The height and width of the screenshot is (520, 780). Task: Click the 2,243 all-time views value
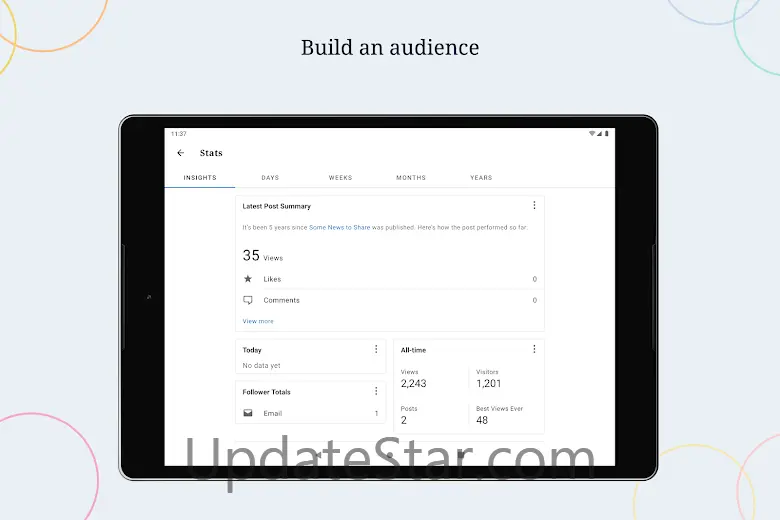pos(413,383)
